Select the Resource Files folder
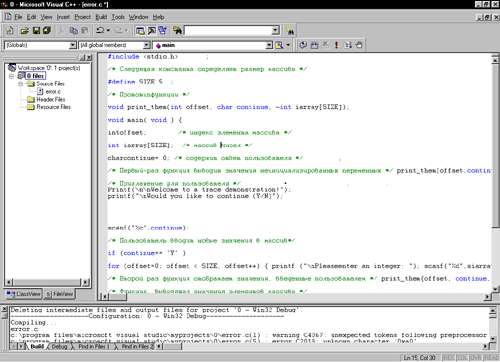 [53, 107]
